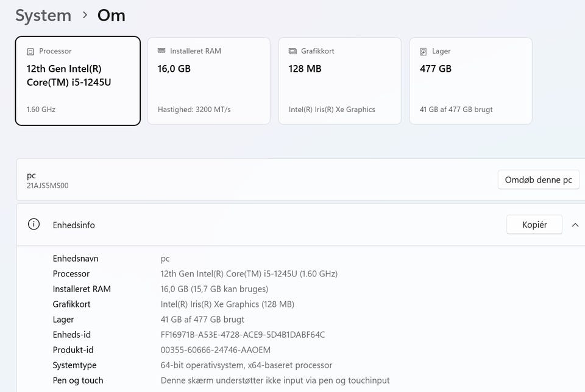The height and width of the screenshot is (392, 585).
Task: Click the Grafikkort display icon
Action: (x=292, y=51)
